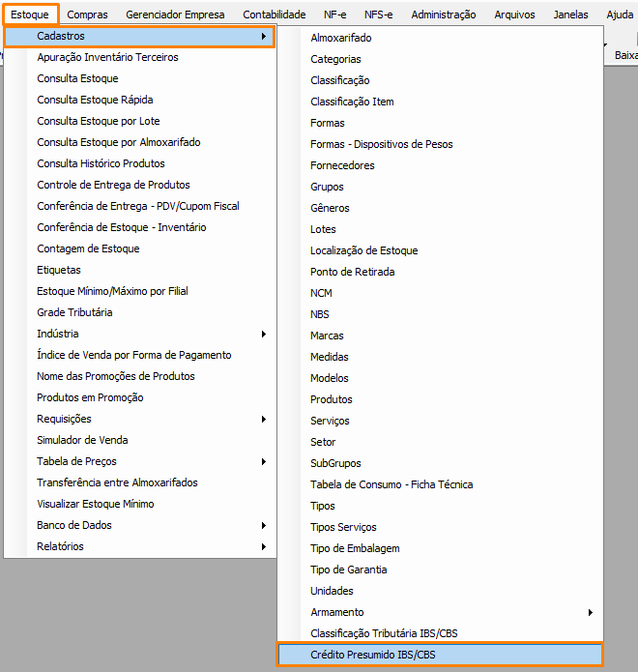The height and width of the screenshot is (672, 638).
Task: Select Almoxarifado in Cadastros submenu
Action: [x=440, y=38]
